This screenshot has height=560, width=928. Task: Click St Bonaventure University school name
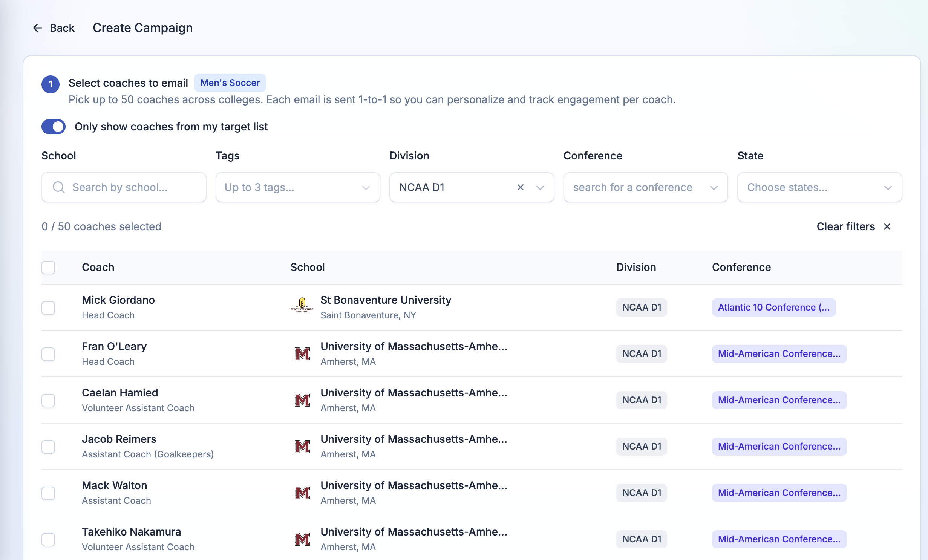(x=386, y=300)
